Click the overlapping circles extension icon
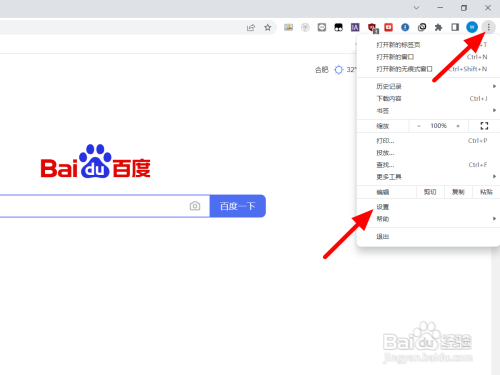The image size is (500, 375). 422,27
